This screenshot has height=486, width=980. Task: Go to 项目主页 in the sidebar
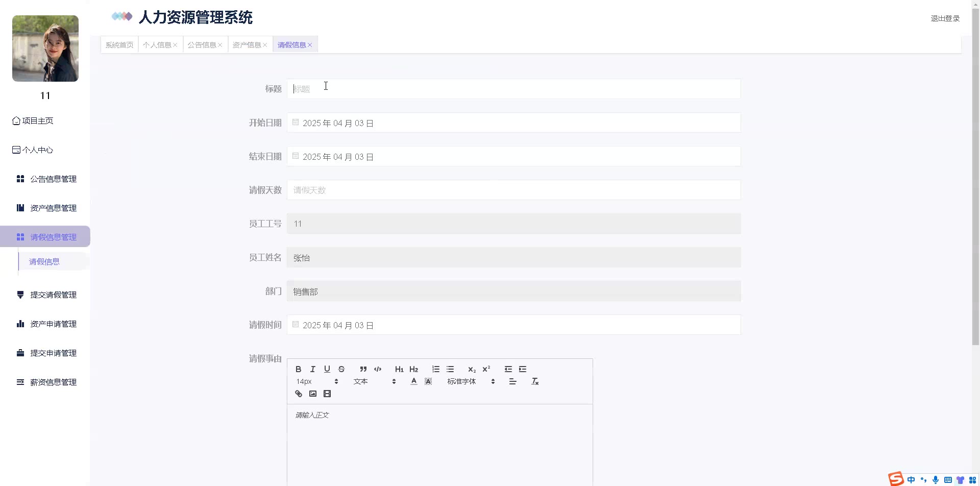(33, 121)
